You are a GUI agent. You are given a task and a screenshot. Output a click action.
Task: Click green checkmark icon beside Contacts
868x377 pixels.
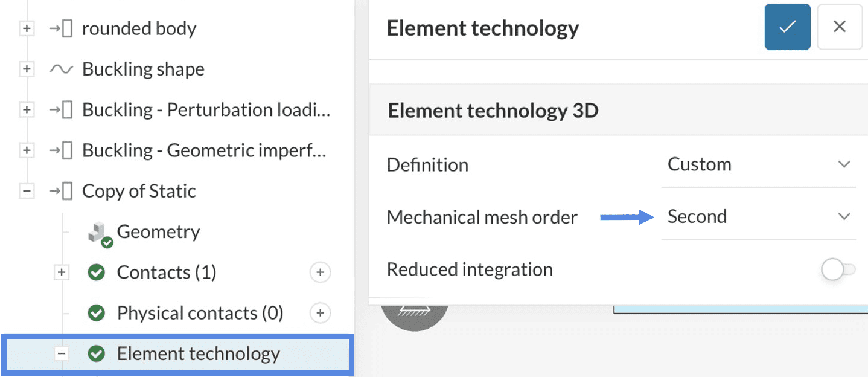pos(96,272)
